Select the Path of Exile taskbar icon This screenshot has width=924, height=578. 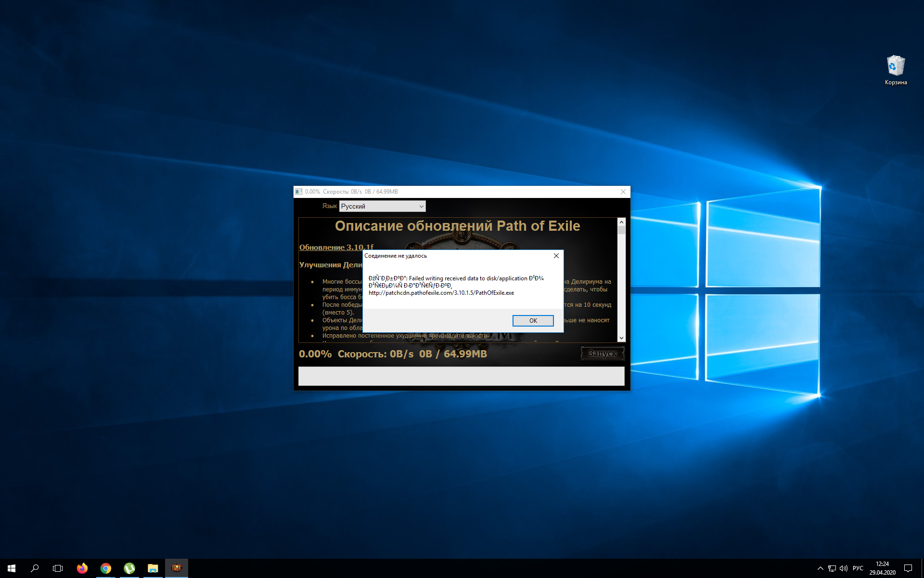[177, 568]
